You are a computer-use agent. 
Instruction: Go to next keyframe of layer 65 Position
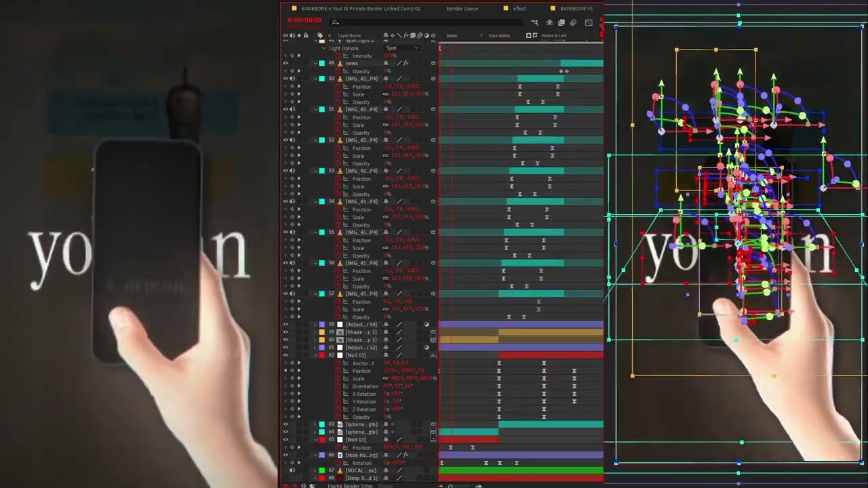point(299,447)
